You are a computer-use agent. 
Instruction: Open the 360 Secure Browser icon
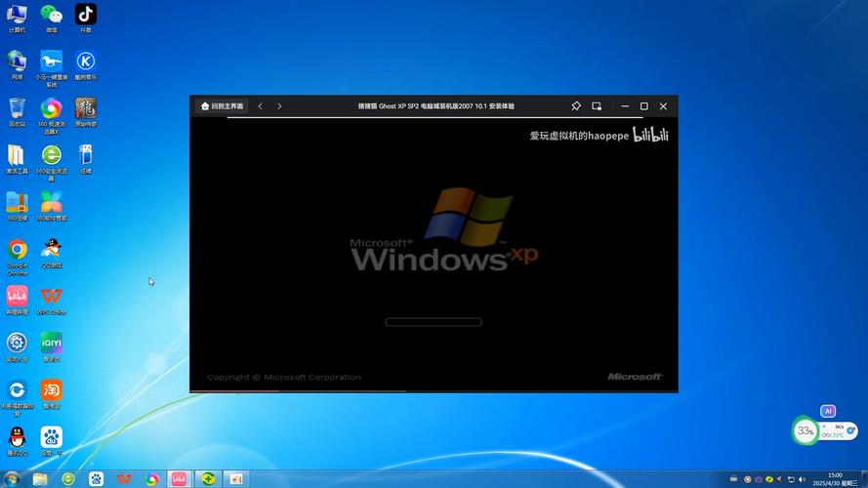[52, 162]
